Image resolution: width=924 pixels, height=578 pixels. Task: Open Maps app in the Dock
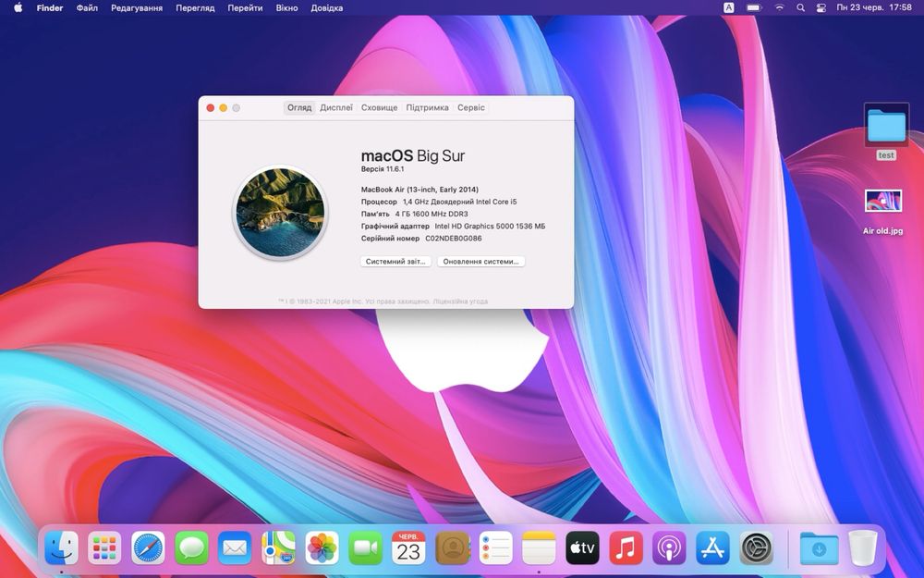[278, 547]
